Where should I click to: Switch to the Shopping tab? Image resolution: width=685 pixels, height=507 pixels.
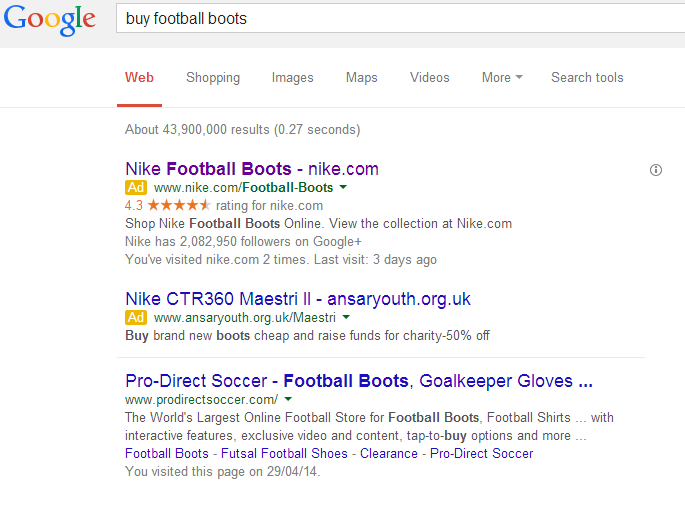[213, 78]
